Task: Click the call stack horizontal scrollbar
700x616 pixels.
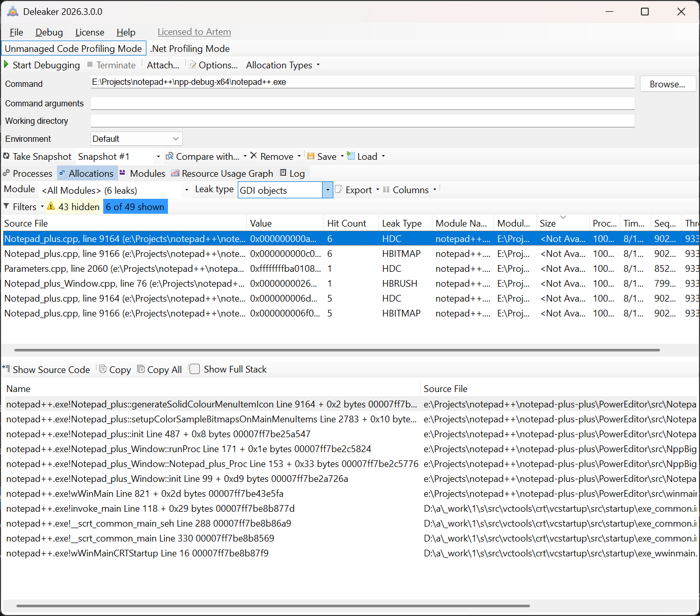Action: 273,606
